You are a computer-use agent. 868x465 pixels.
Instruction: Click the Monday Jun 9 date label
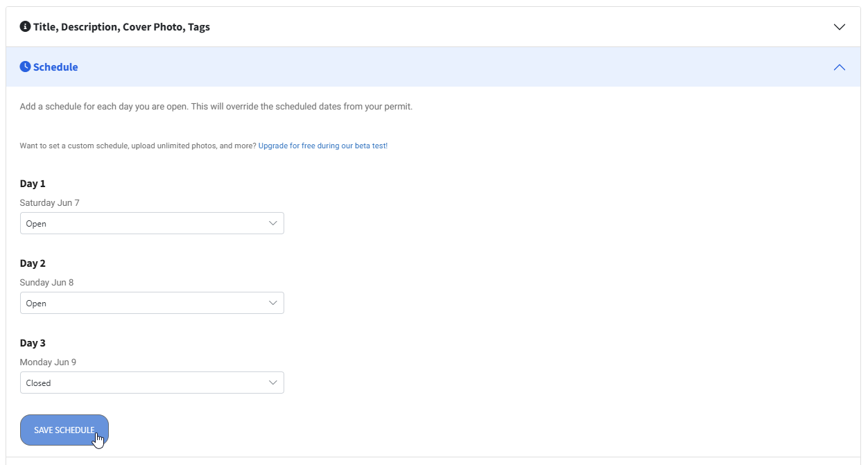pyautogui.click(x=48, y=362)
